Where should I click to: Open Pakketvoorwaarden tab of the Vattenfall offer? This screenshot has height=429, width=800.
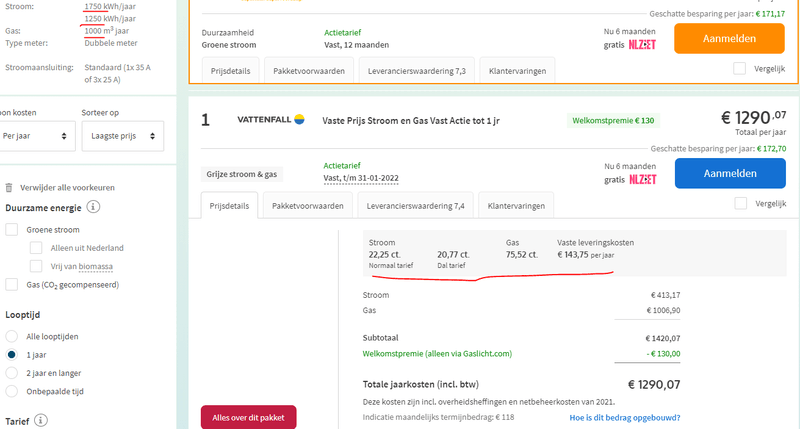[x=308, y=206]
